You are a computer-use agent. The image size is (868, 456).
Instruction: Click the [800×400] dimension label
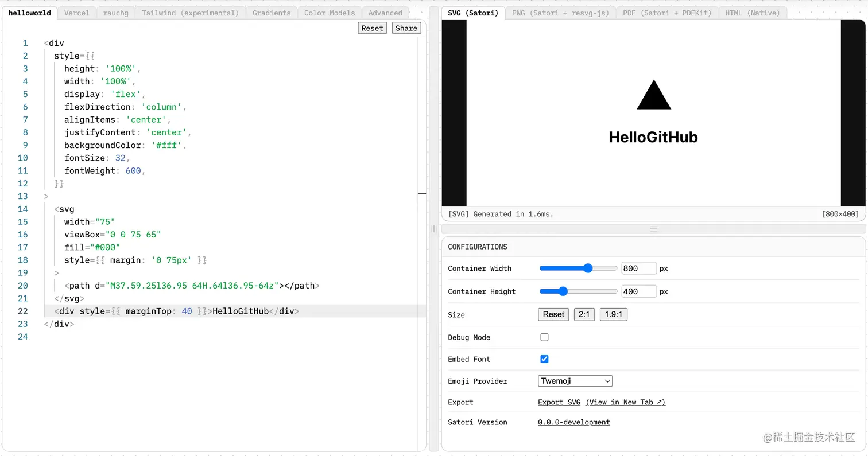pos(840,214)
